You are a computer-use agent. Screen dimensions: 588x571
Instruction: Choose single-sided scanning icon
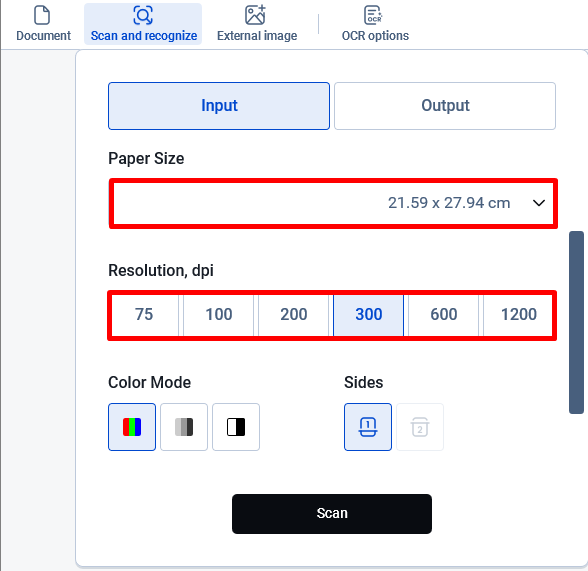click(x=368, y=427)
